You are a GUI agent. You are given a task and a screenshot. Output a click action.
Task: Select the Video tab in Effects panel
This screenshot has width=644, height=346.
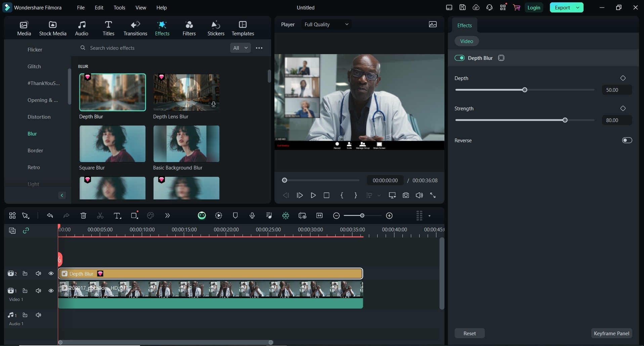coord(467,41)
